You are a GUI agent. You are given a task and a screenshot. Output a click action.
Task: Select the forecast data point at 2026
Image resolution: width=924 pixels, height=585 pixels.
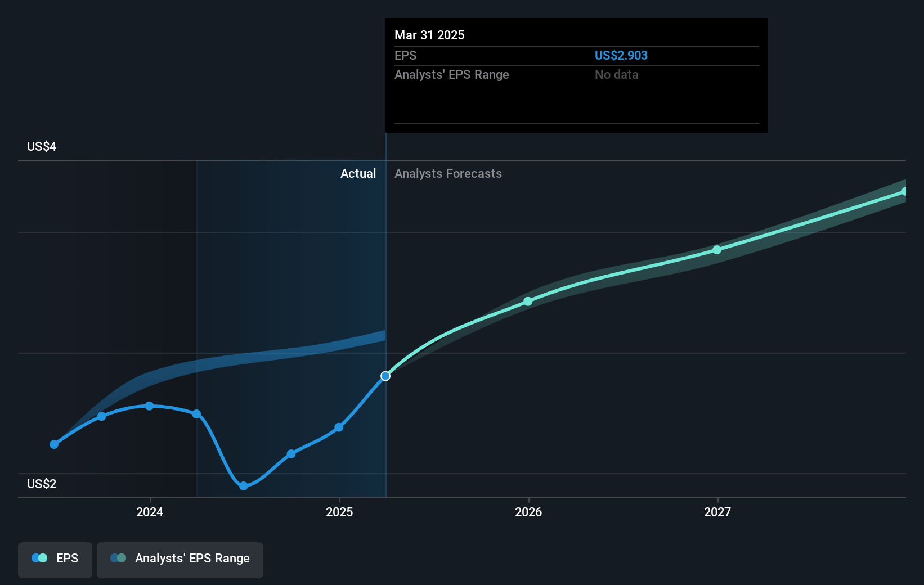click(528, 301)
